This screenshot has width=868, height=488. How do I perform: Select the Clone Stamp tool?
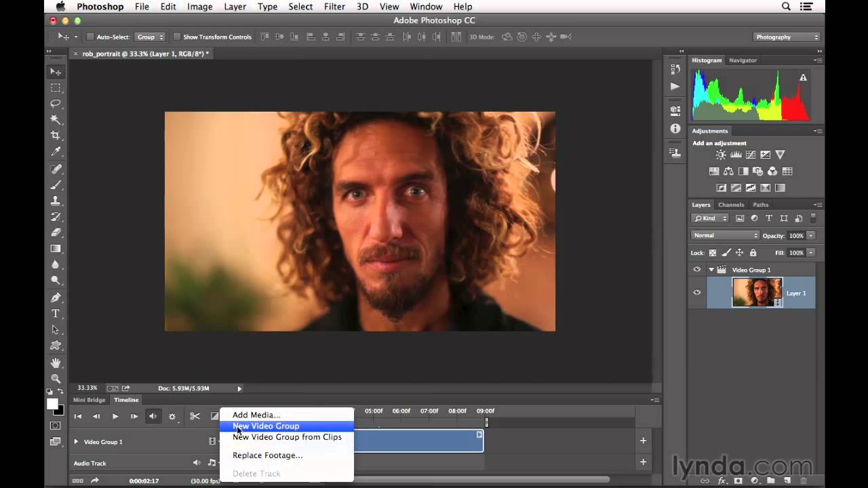[56, 201]
